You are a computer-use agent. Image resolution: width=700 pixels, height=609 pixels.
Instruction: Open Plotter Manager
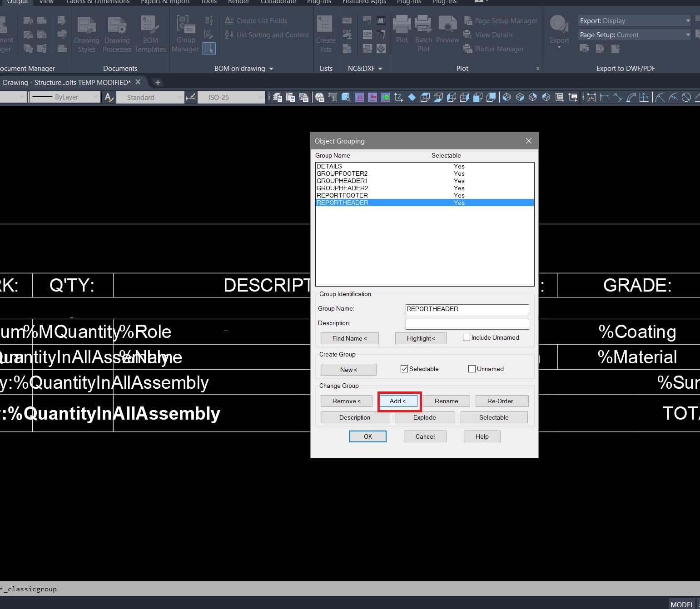494,49
